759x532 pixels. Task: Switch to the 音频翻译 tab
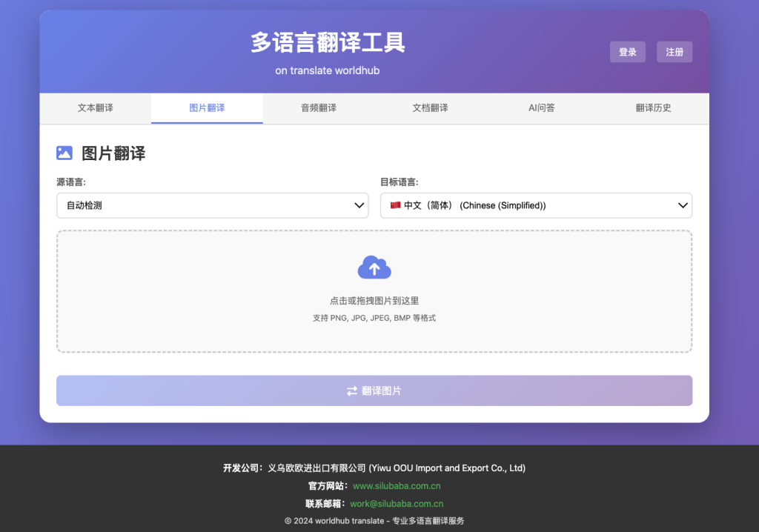click(x=319, y=108)
